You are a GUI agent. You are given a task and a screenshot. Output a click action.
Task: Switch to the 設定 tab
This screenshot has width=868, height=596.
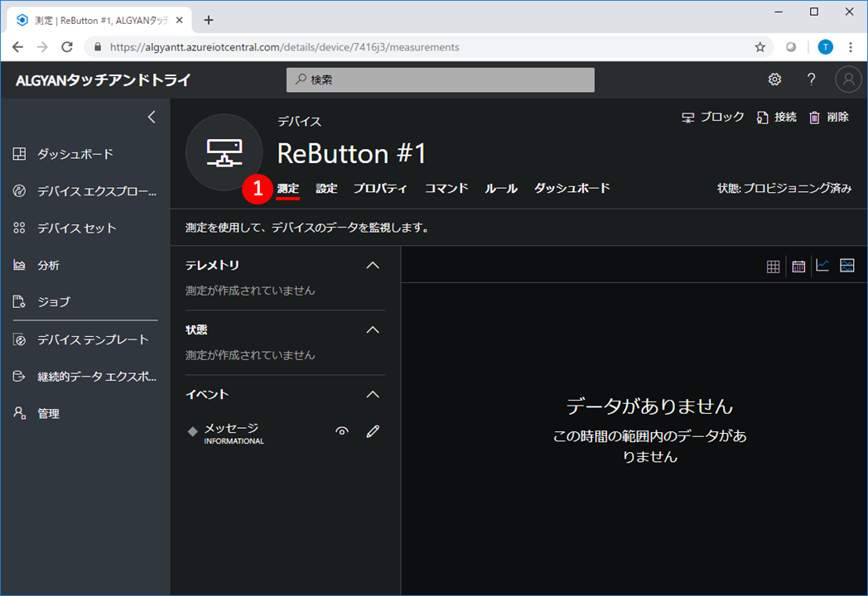(x=326, y=189)
